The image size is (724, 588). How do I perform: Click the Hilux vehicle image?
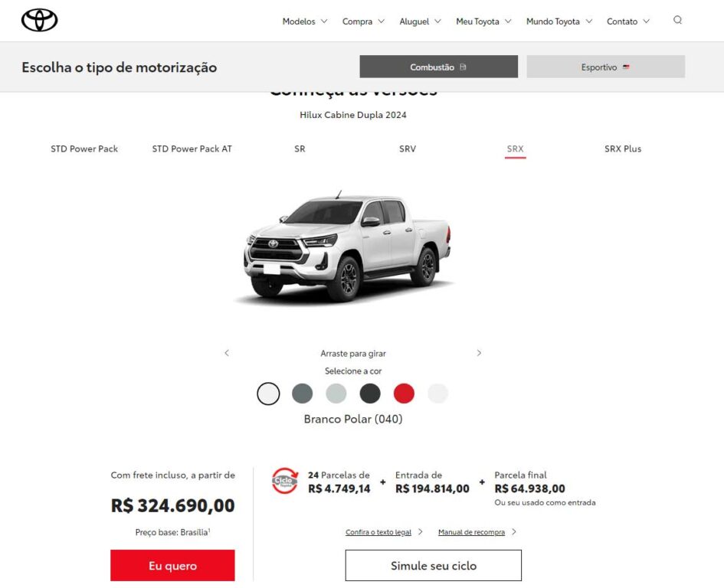click(x=347, y=247)
